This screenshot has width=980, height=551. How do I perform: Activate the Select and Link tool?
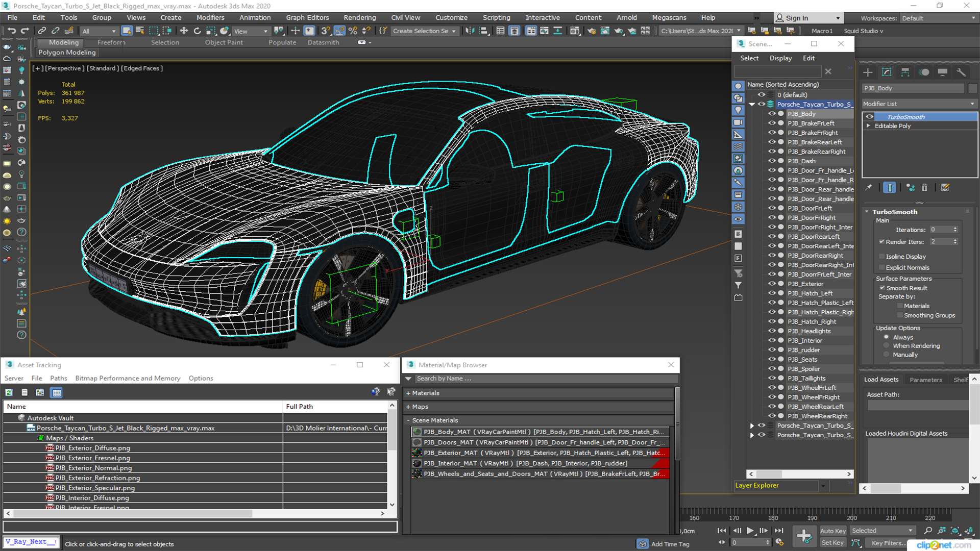[x=42, y=31]
